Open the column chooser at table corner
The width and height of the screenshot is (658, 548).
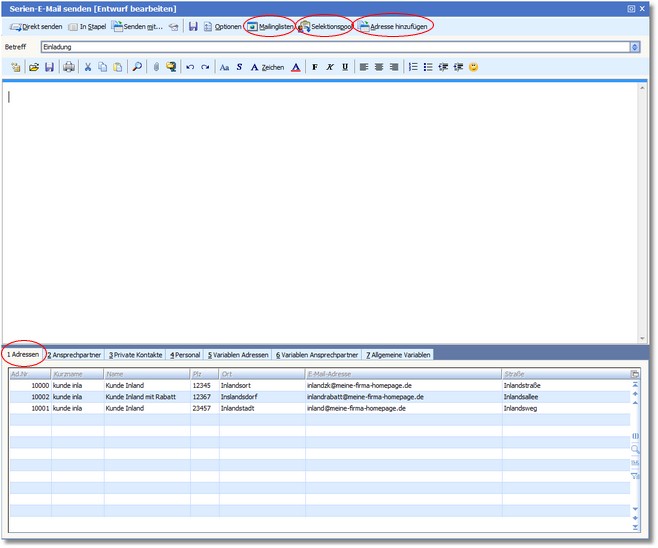point(634,374)
